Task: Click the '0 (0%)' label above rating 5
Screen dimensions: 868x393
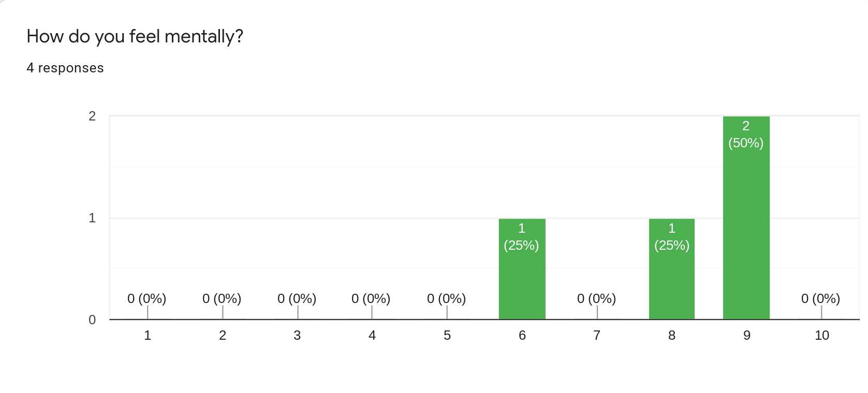Action: point(447,298)
